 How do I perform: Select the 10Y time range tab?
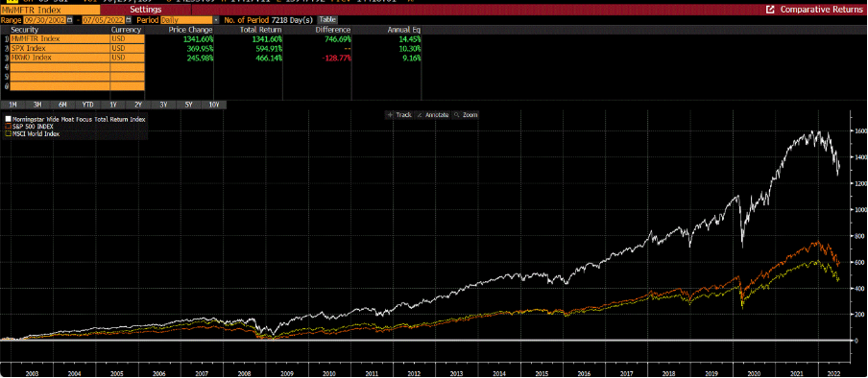point(214,105)
